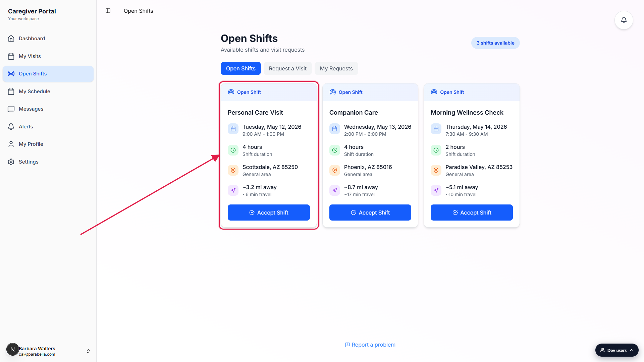Click clock icon on Personal Care Visit card
The image size is (644, 362).
[233, 150]
